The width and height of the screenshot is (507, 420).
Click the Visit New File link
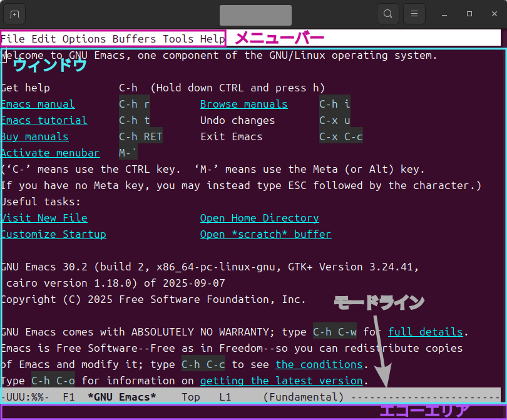pyautogui.click(x=44, y=218)
